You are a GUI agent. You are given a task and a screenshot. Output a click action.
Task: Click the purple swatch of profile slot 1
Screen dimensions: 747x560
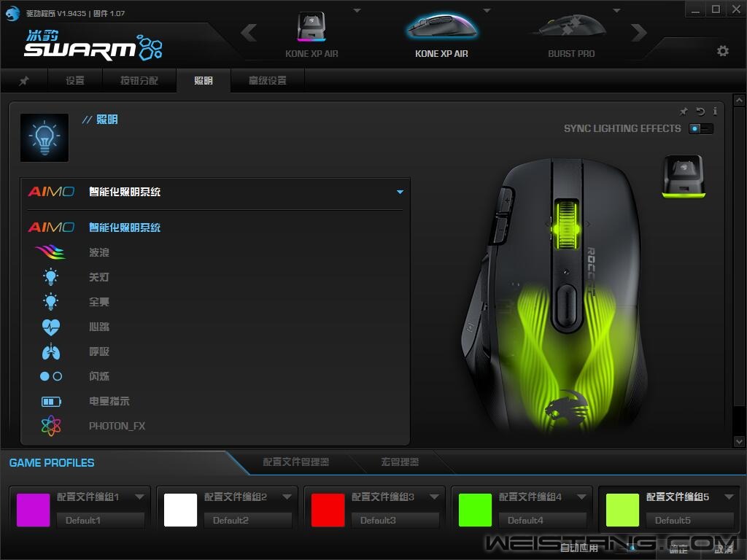[x=34, y=510]
